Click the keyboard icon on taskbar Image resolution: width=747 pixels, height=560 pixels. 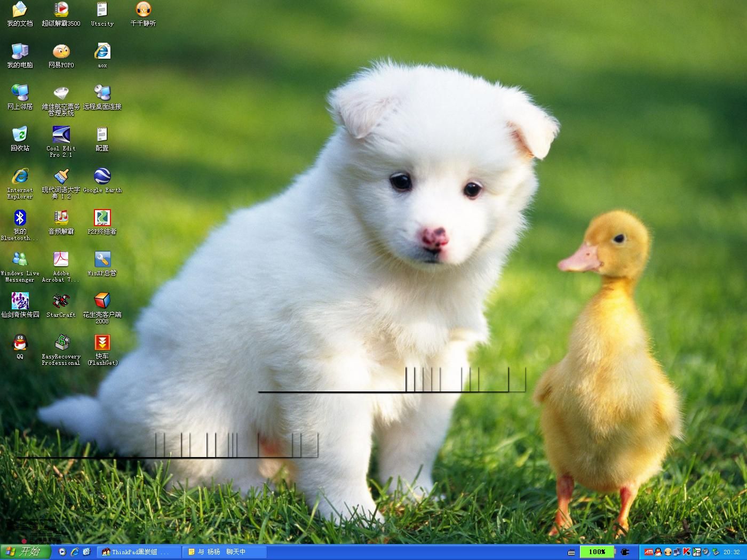[571, 552]
